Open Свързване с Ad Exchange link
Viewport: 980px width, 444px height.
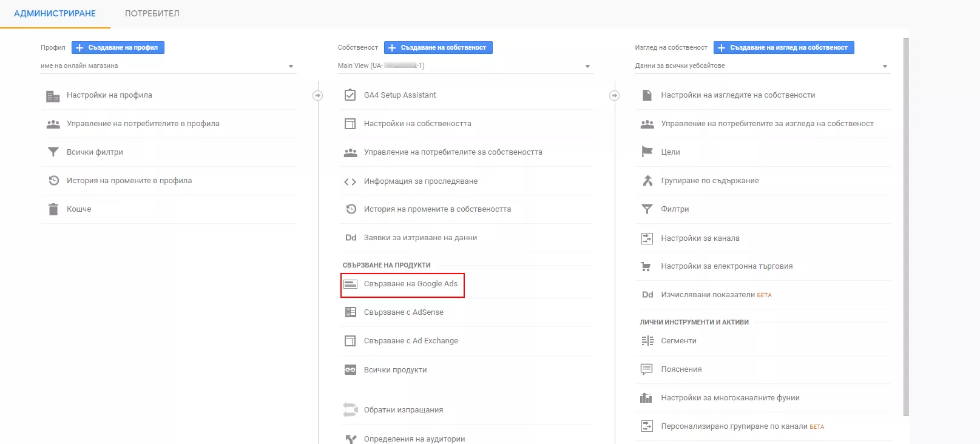click(411, 341)
